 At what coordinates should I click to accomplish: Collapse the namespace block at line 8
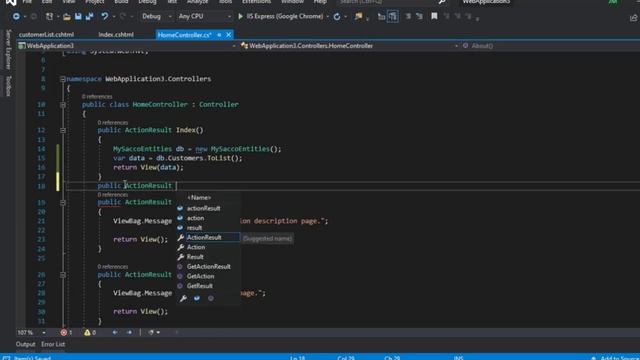pos(62,79)
